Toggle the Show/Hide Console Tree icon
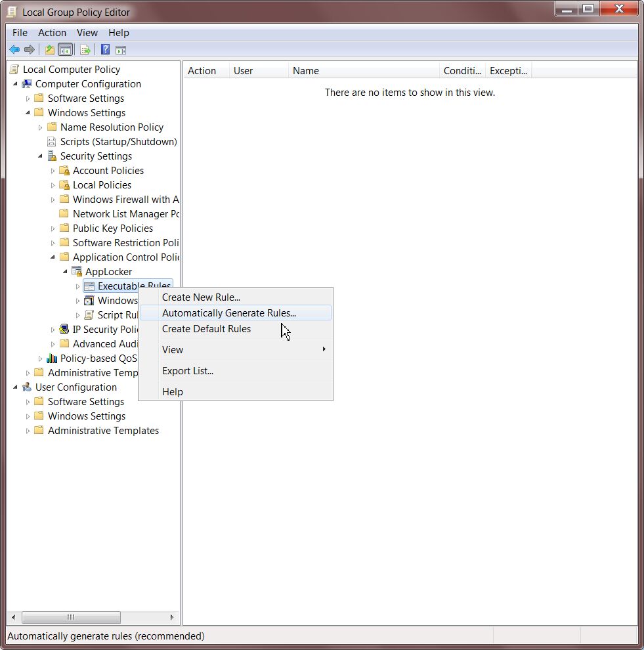 (66, 50)
